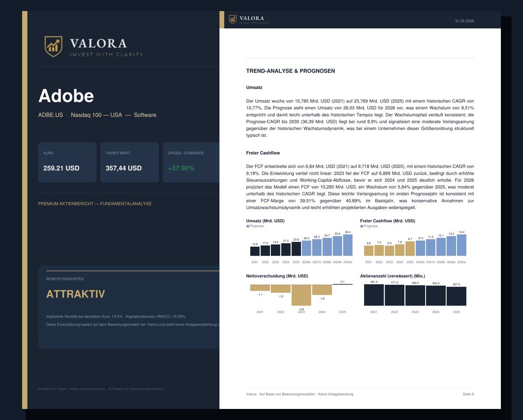
Task: Click the 'Valora · Auf Basis von Bewertungsmodellen' page footer
Action: pyautogui.click(x=300, y=394)
